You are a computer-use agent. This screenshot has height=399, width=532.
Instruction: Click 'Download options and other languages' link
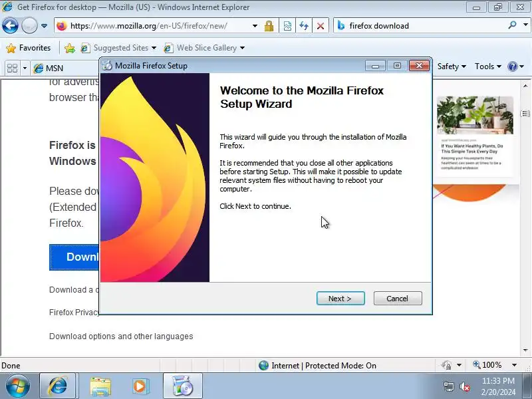point(121,336)
